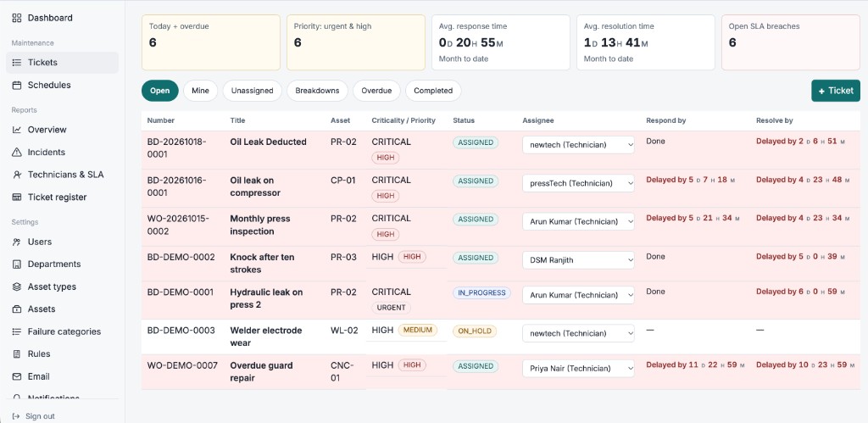Click the ON_HOLD status badge

click(x=475, y=331)
